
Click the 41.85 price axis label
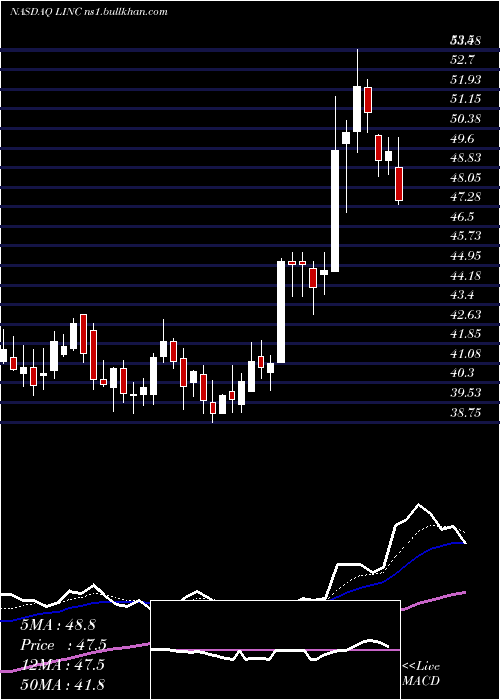[x=466, y=334]
